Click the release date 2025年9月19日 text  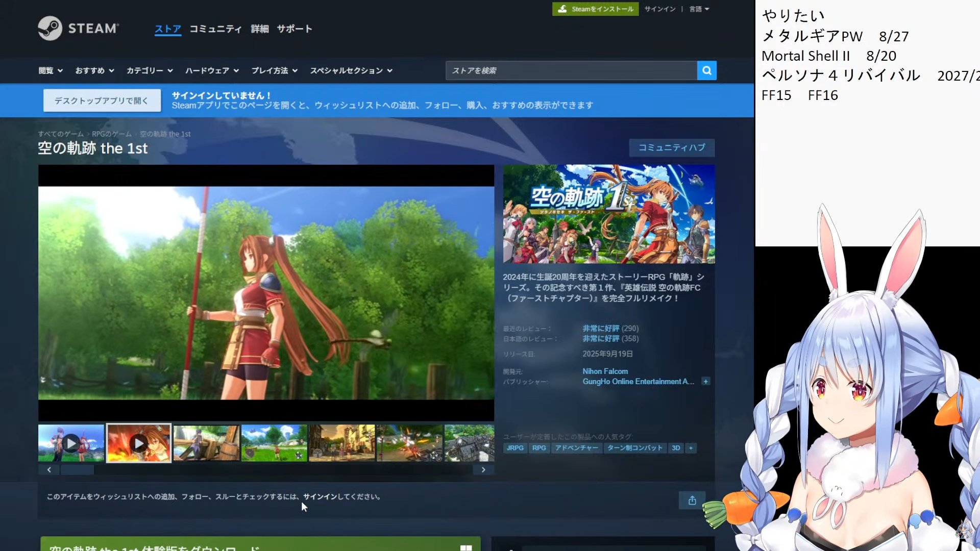coord(607,354)
